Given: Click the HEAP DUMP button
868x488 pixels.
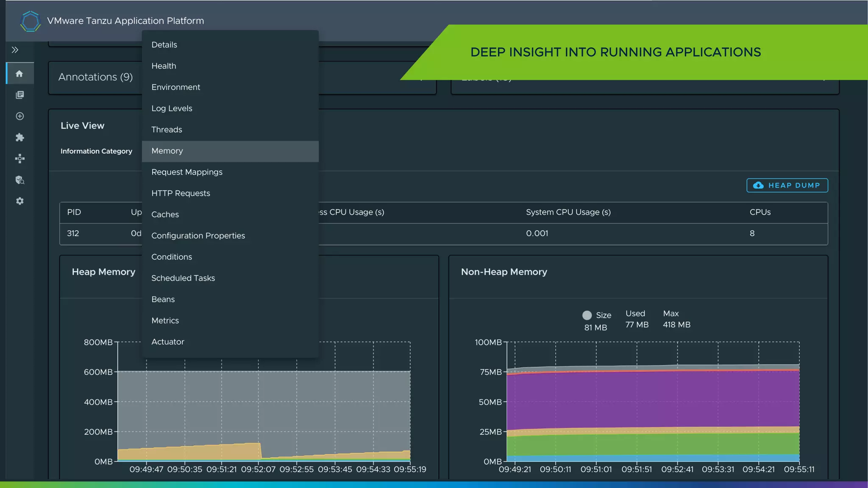Looking at the screenshot, I should pyautogui.click(x=787, y=186).
